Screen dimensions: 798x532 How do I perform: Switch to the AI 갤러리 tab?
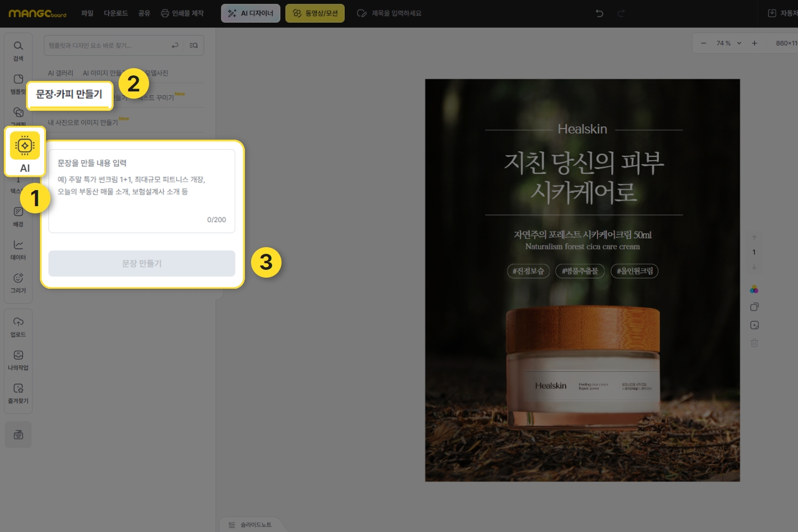(60, 73)
